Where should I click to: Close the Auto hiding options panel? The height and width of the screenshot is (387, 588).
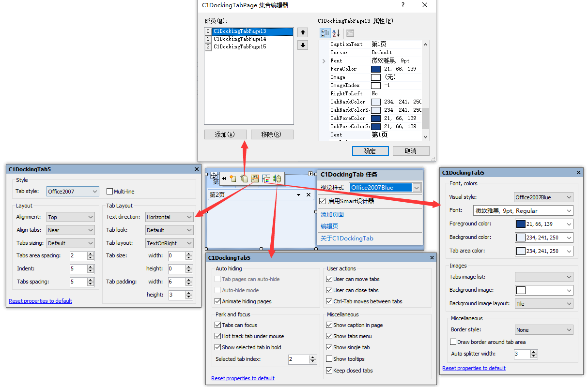coord(432,258)
